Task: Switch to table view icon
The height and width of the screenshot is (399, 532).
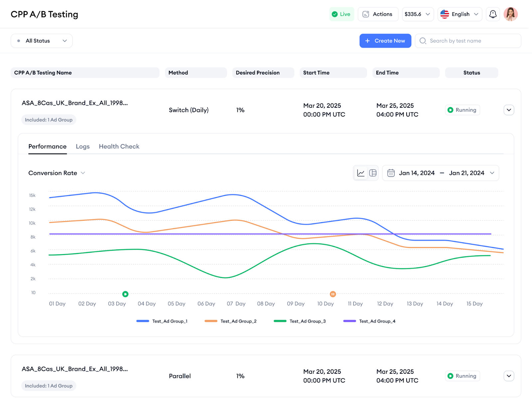Action: [x=373, y=173]
